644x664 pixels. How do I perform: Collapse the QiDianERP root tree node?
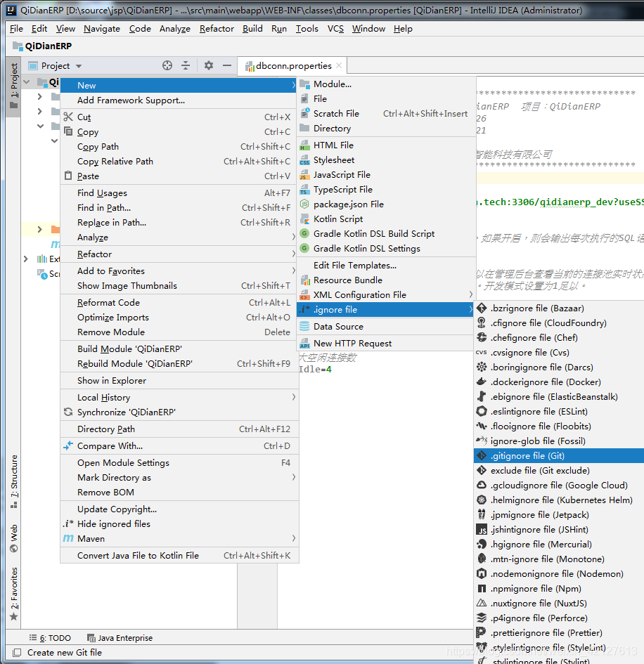pyautogui.click(x=27, y=82)
